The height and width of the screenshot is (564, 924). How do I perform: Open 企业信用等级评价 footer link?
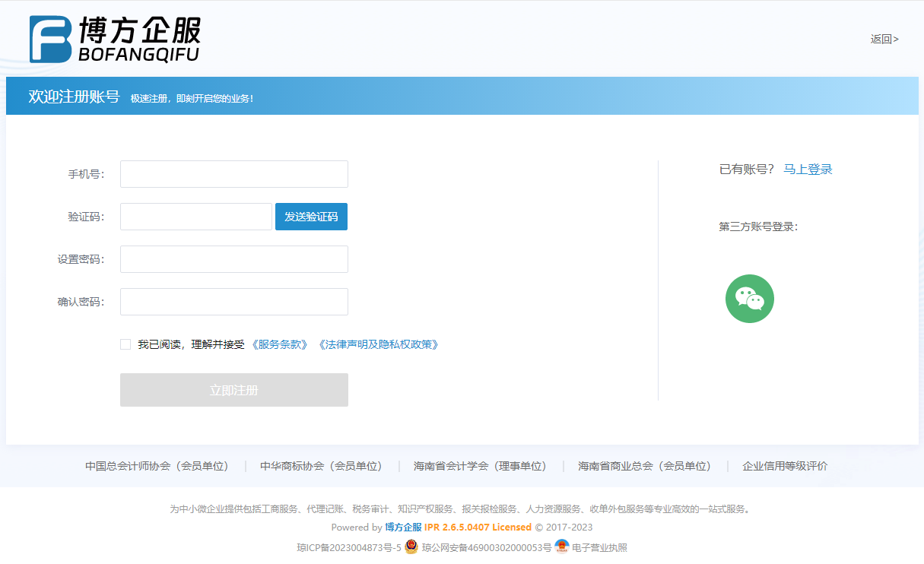point(785,466)
